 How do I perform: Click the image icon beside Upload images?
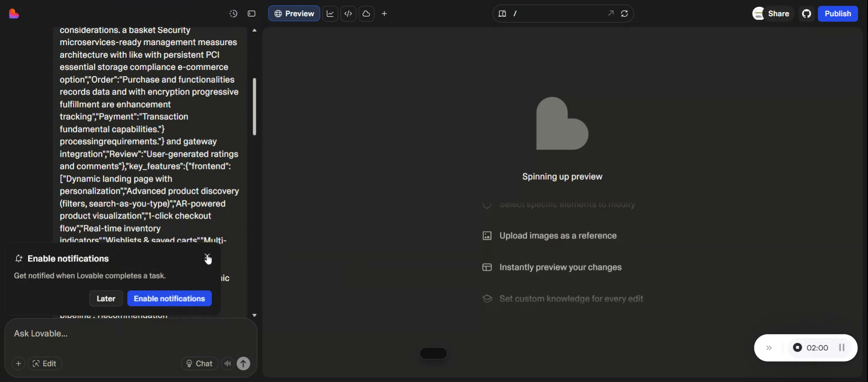pyautogui.click(x=487, y=236)
